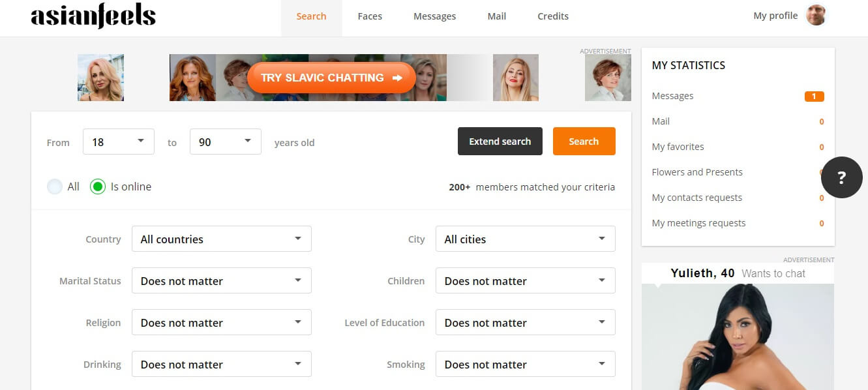Screen dimensions: 868x390
Task: Switch to the Search tab
Action: 311,16
